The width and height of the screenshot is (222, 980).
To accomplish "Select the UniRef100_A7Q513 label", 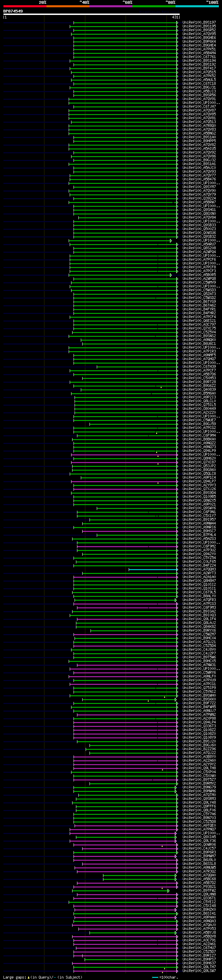I will coord(199,122).
